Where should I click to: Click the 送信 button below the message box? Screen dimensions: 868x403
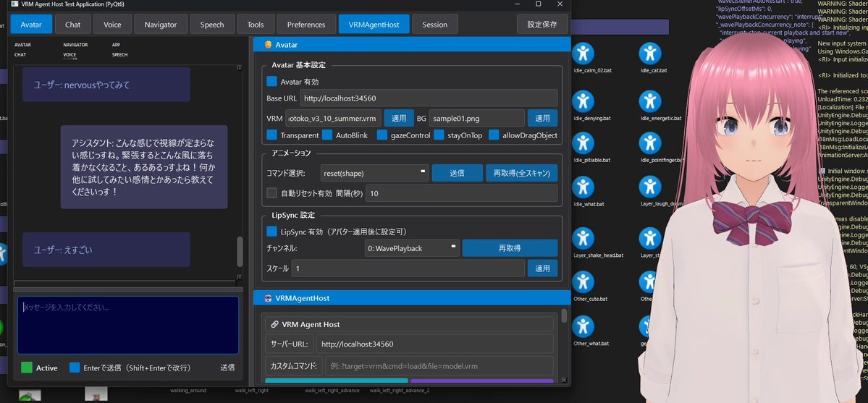click(227, 368)
